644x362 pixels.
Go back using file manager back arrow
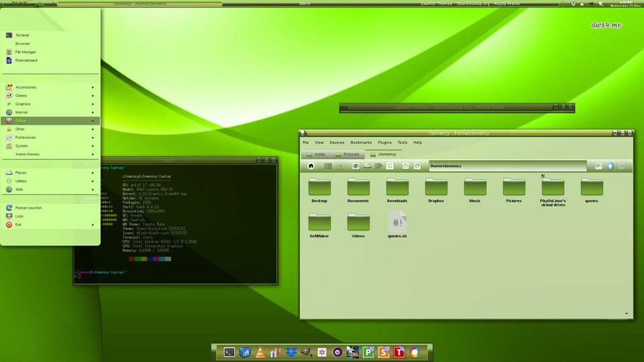pos(598,166)
